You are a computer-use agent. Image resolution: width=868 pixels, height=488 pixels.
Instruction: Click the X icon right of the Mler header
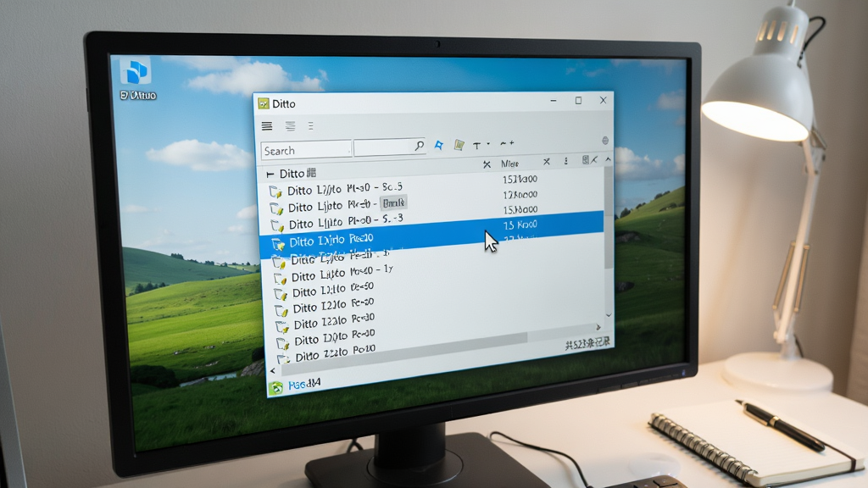click(x=547, y=162)
